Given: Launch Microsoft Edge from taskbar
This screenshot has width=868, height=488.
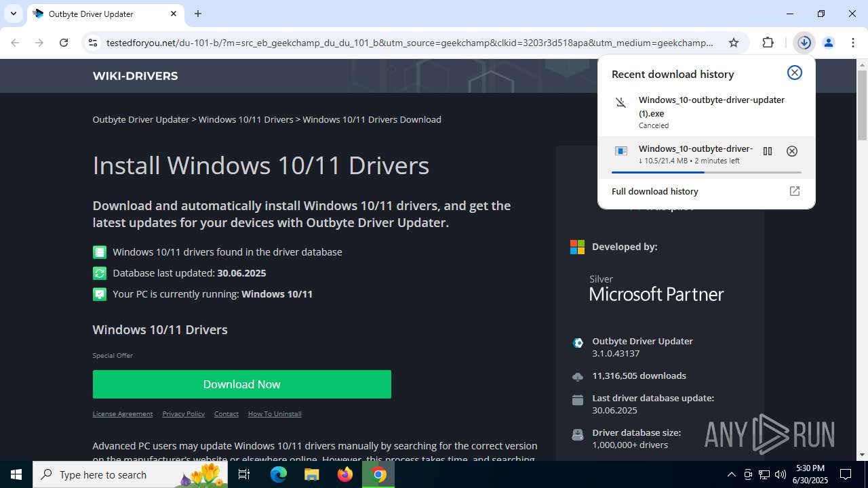Looking at the screenshot, I should click(279, 474).
